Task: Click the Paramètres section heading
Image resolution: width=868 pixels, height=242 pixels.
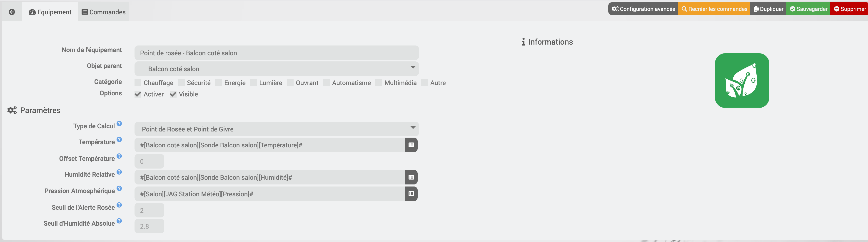Action: click(x=34, y=110)
